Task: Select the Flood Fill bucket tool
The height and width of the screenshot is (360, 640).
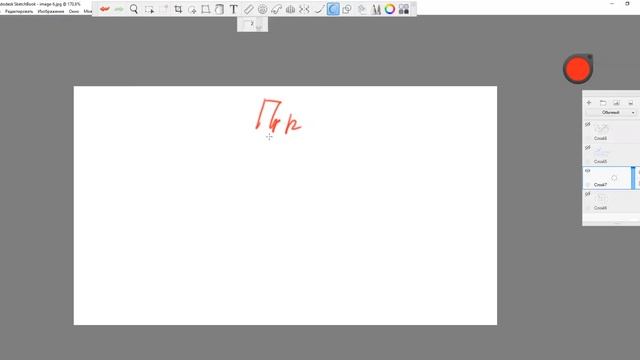Action: [x=220, y=9]
